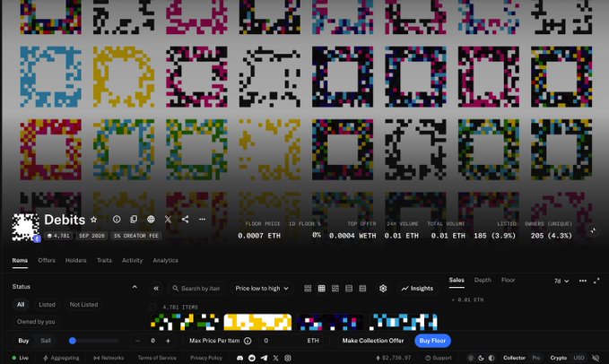Open the collection's X profile next to Debits

point(168,220)
